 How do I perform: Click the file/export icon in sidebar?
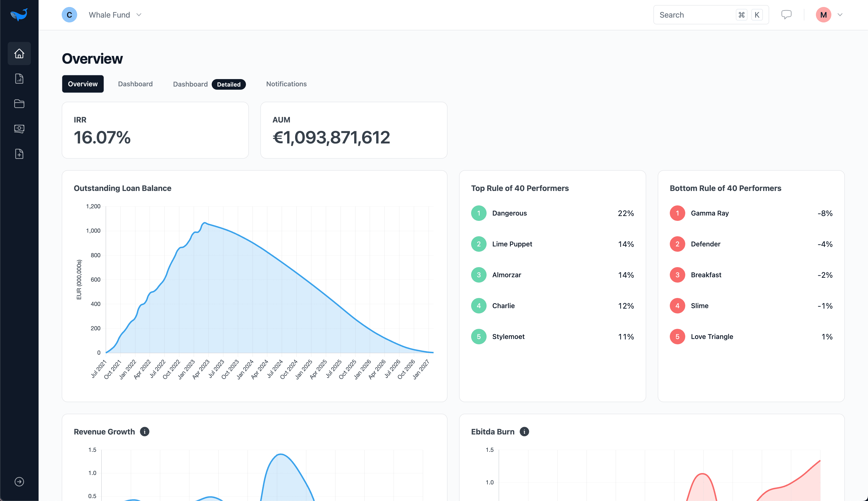click(x=19, y=154)
